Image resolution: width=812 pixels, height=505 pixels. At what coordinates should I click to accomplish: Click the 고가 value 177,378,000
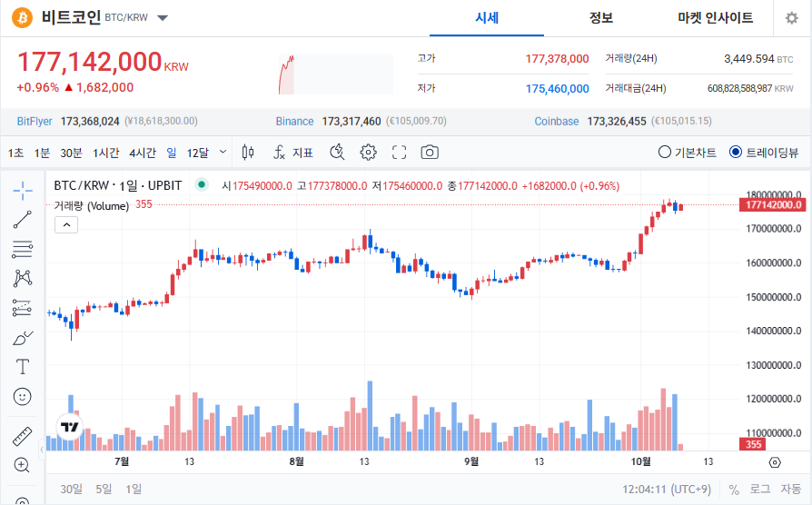pyautogui.click(x=557, y=58)
